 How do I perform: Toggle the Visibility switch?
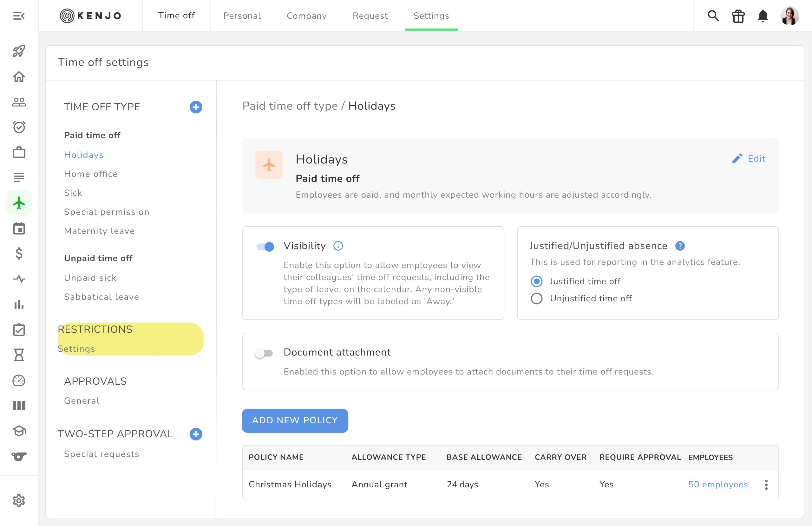(x=265, y=247)
